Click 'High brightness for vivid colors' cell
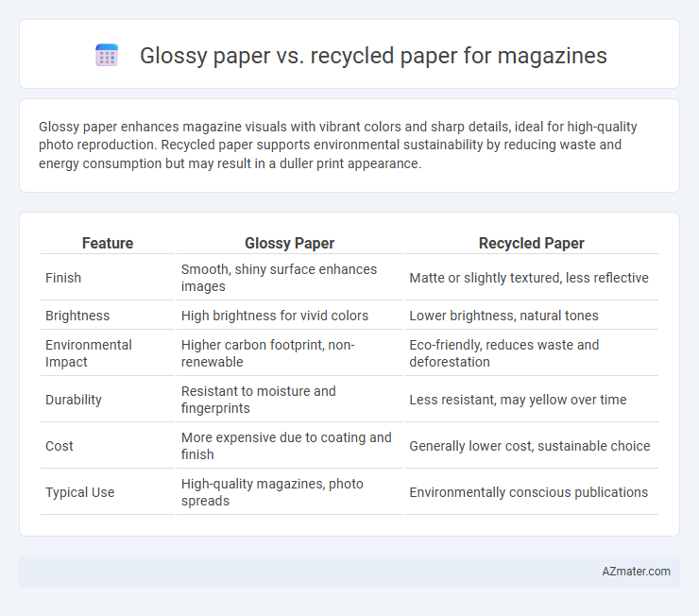Viewport: 699px width, 616px height. (289, 316)
